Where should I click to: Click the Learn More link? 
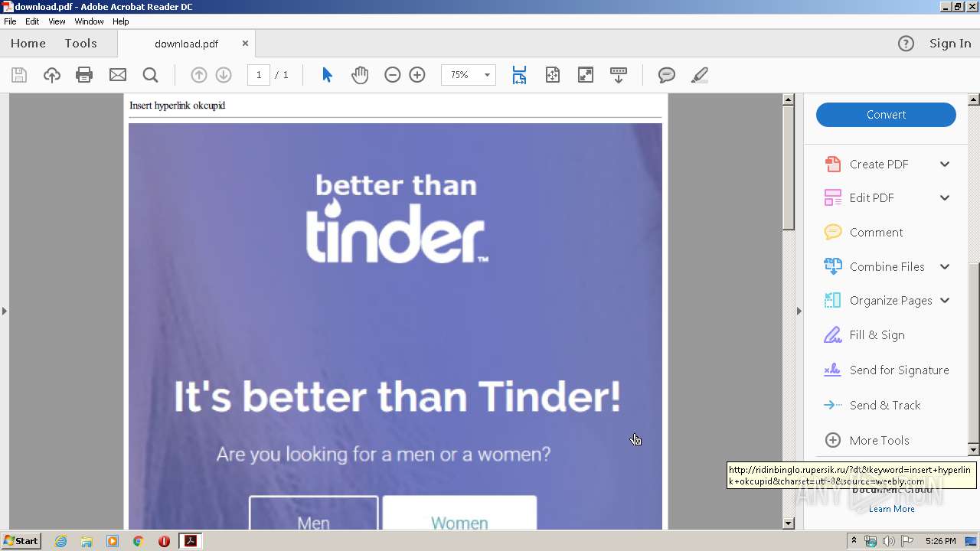pyautogui.click(x=891, y=509)
